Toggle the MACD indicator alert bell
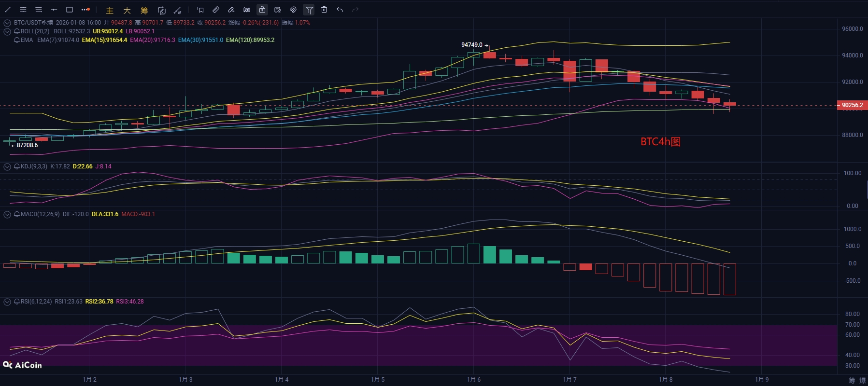Image resolution: width=868 pixels, height=386 pixels. [x=17, y=214]
